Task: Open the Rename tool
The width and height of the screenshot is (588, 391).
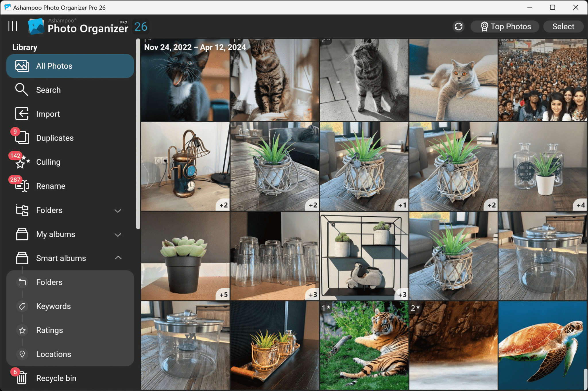Action: coord(51,186)
